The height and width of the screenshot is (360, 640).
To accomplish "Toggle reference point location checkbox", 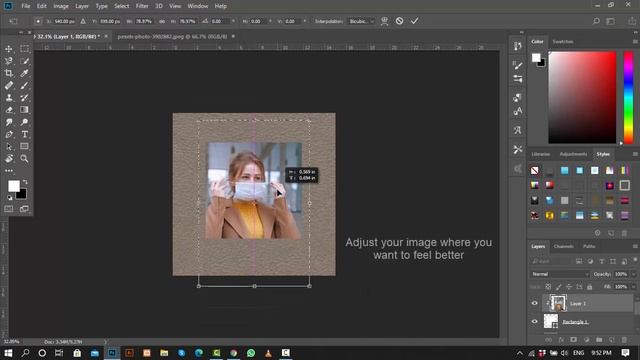I will coord(38,21).
